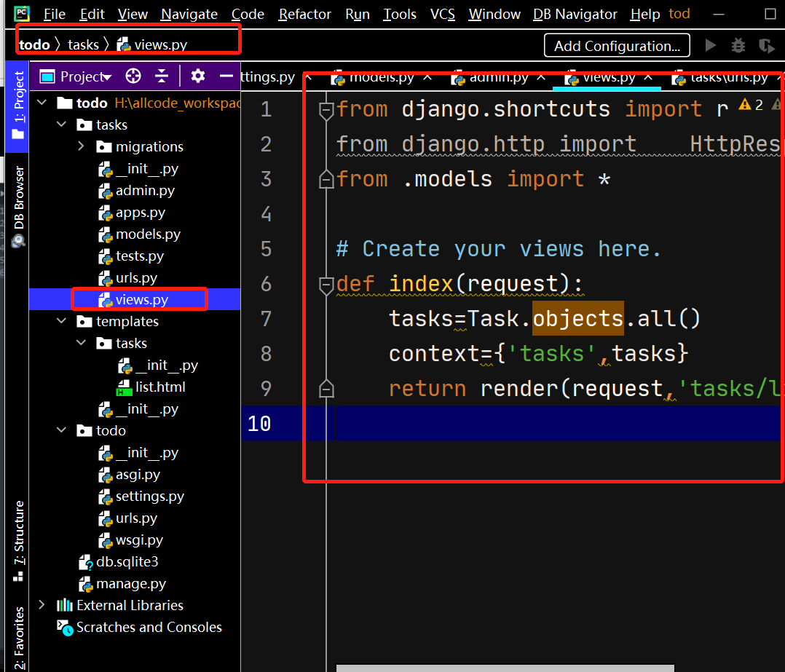Click todo in the breadcrumb bar

34,44
